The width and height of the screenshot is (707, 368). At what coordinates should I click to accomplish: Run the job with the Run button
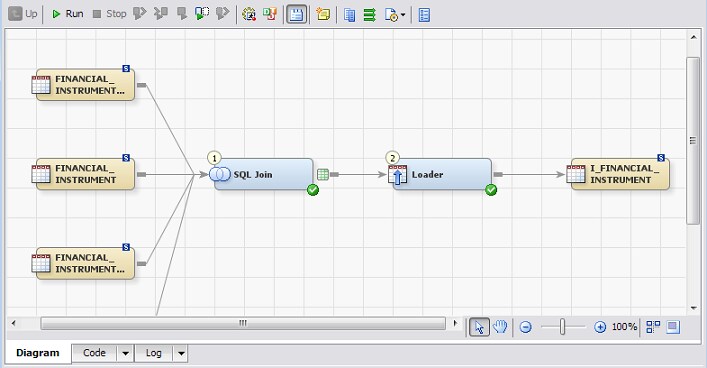68,14
